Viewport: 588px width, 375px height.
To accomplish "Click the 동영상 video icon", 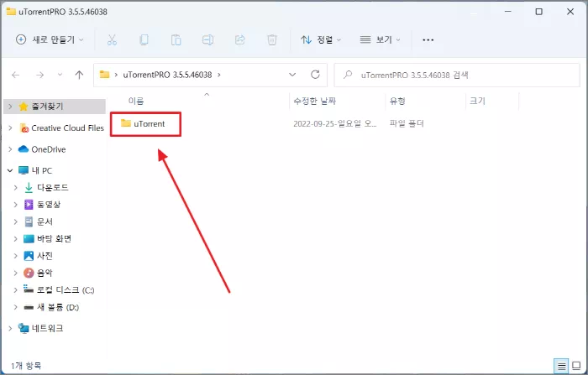I will pyautogui.click(x=29, y=204).
